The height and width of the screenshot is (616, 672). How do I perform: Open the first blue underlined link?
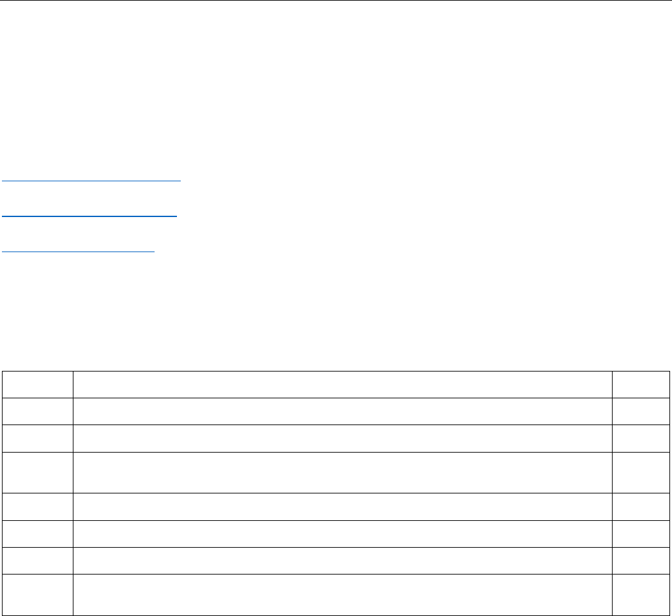pos(92,180)
